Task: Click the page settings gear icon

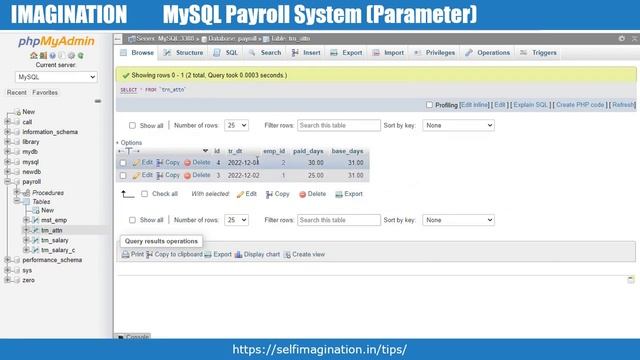Action: tap(622, 38)
